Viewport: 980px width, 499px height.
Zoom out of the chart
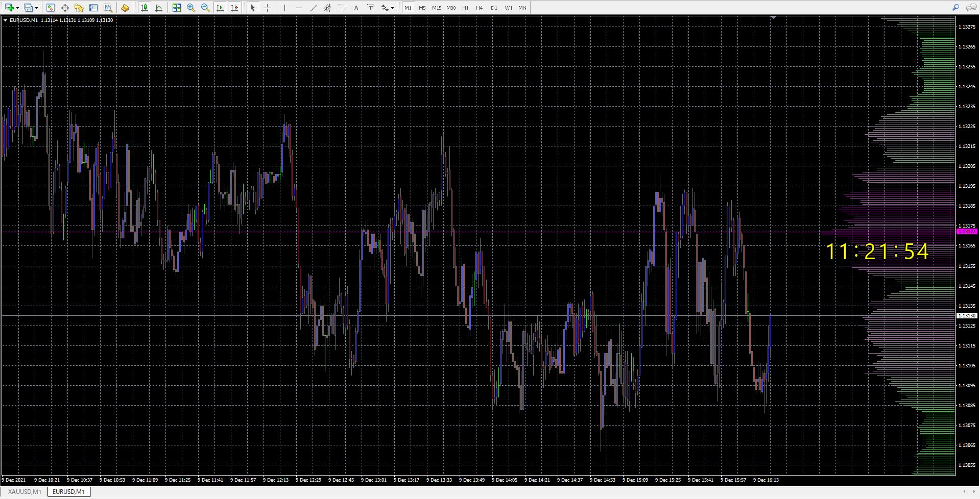205,8
